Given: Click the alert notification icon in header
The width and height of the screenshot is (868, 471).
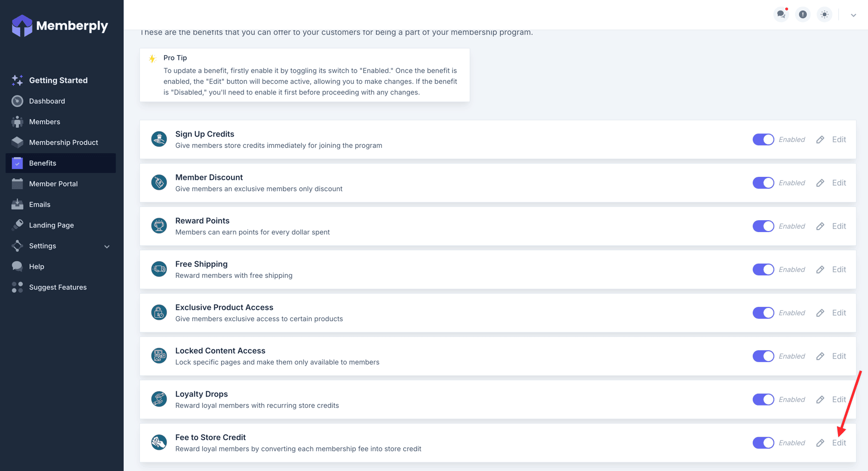Looking at the screenshot, I should pyautogui.click(x=803, y=14).
